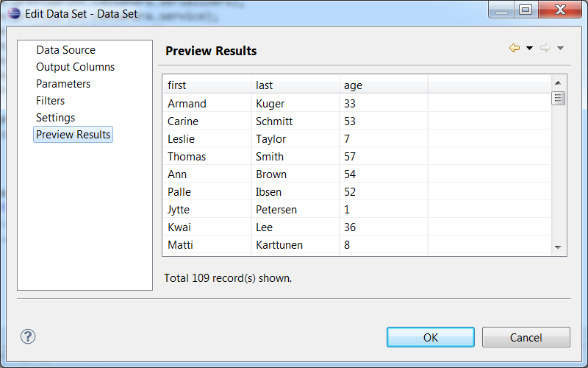Open the help question mark icon
The image size is (588, 368).
(28, 336)
